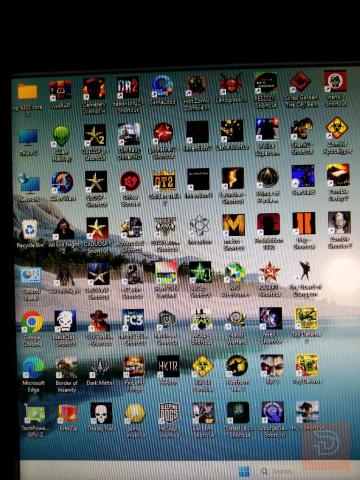The height and width of the screenshot is (480, 360).
Task: Open the white atom Launcher icon
Action: [x=199, y=226]
